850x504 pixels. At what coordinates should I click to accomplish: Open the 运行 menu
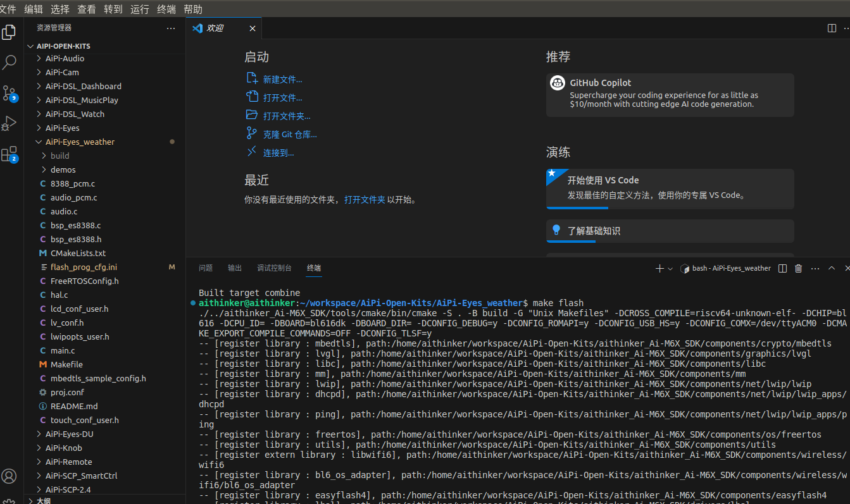click(140, 9)
